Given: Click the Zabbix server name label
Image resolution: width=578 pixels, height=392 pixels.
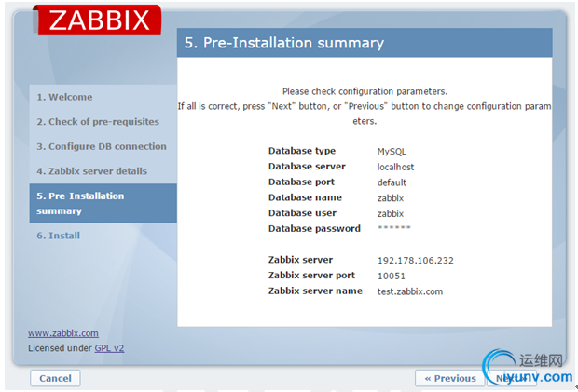Looking at the screenshot, I should click(315, 291).
